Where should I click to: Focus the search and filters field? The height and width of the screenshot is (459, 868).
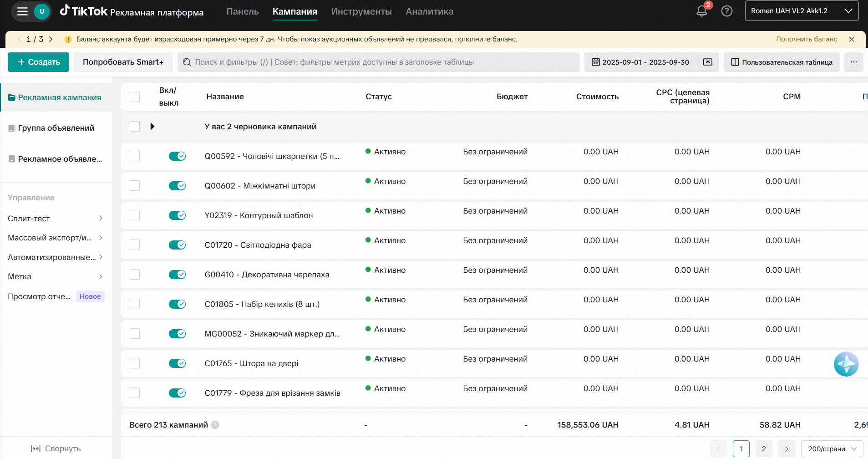[x=380, y=62]
